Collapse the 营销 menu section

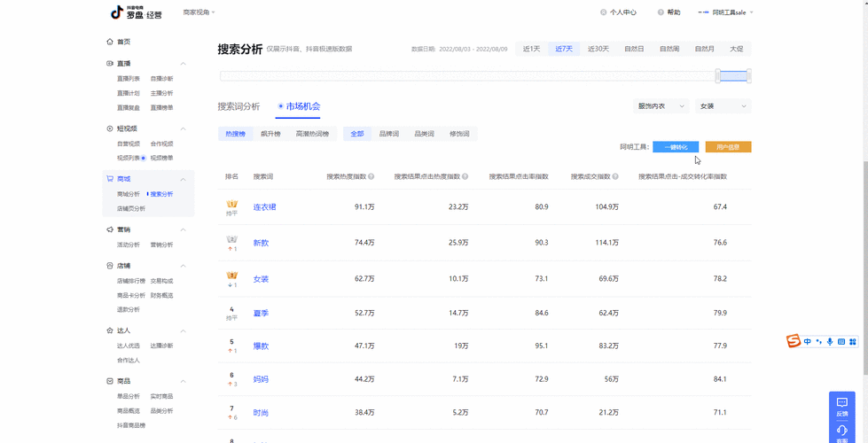click(x=184, y=229)
